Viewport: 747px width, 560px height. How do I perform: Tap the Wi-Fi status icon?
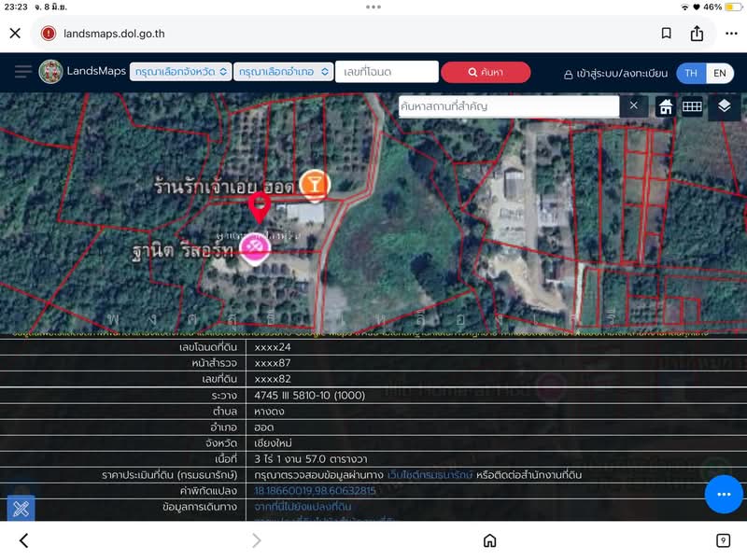[x=684, y=7]
